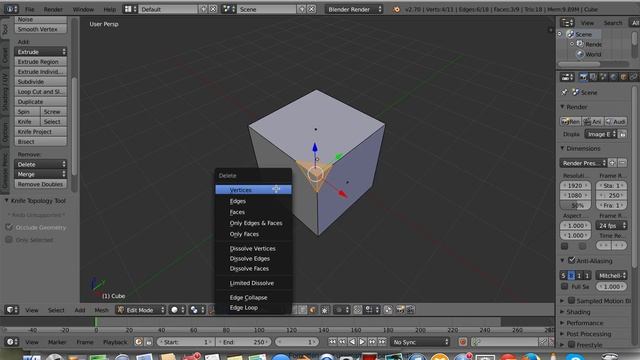Enable the Freestyle checkbox
Image resolution: width=640 pixels, height=360 pixels.
coord(571,344)
